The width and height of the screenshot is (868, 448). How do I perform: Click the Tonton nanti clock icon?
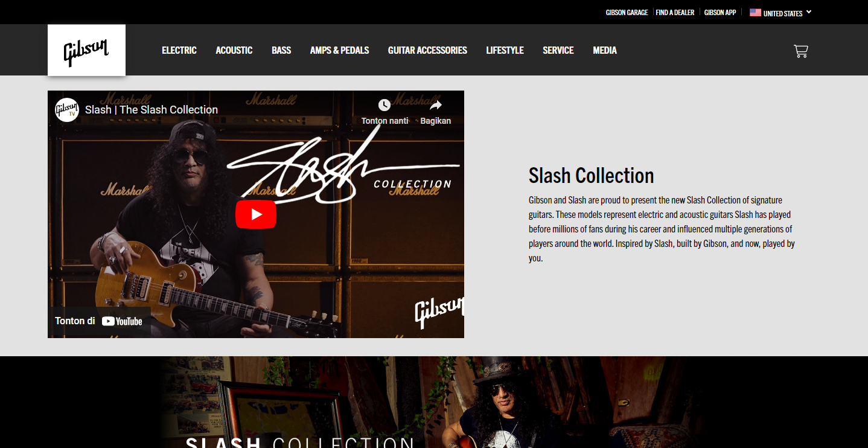[385, 105]
